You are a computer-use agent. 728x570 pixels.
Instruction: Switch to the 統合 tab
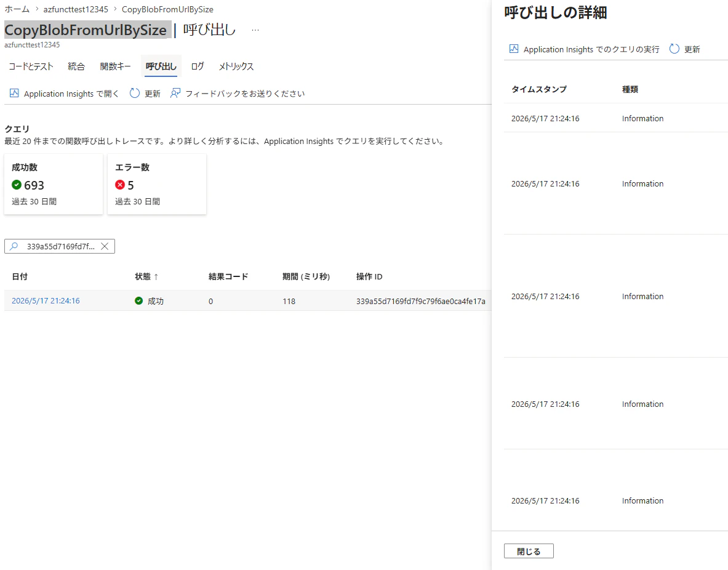(76, 66)
